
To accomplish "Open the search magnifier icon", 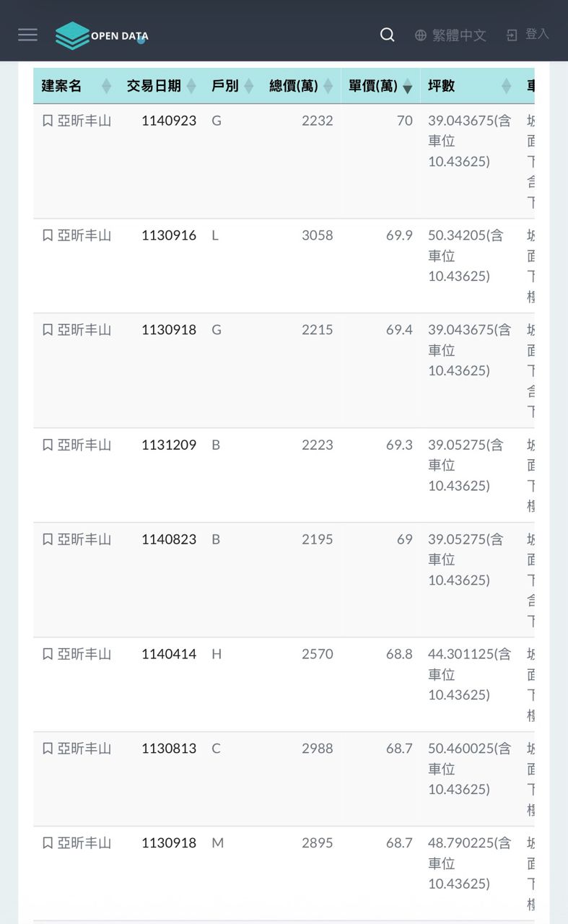I will coord(388,35).
